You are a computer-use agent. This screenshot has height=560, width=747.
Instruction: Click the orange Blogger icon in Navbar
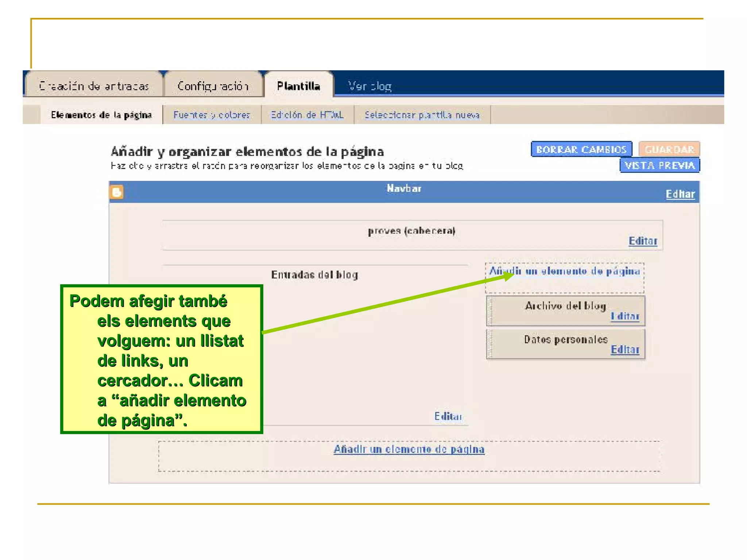tap(117, 192)
